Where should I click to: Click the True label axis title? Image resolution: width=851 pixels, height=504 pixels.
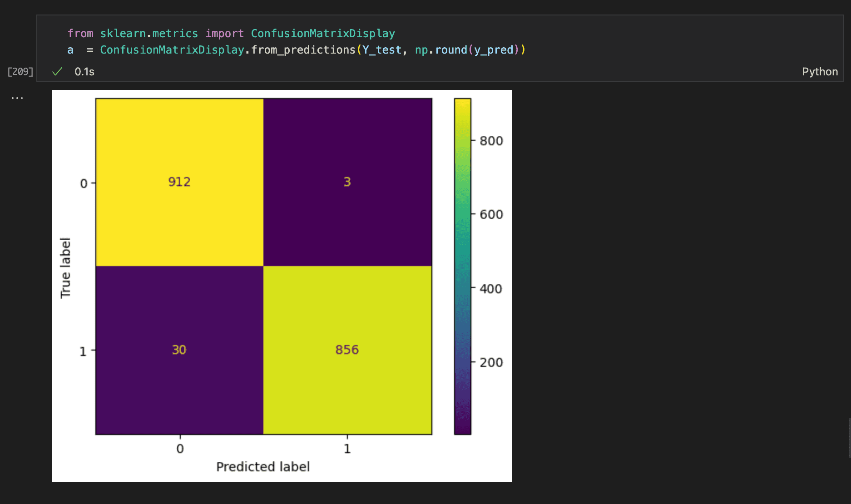[x=65, y=268]
